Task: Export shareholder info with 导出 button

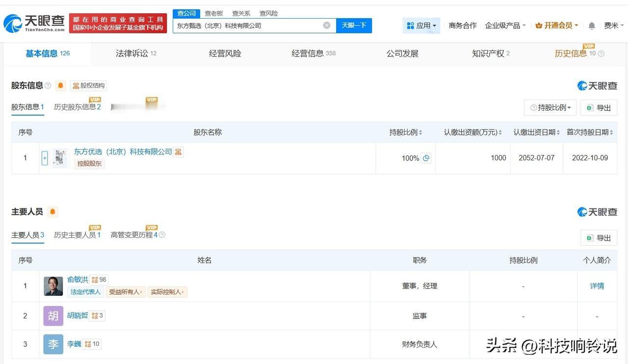Action: (x=599, y=107)
